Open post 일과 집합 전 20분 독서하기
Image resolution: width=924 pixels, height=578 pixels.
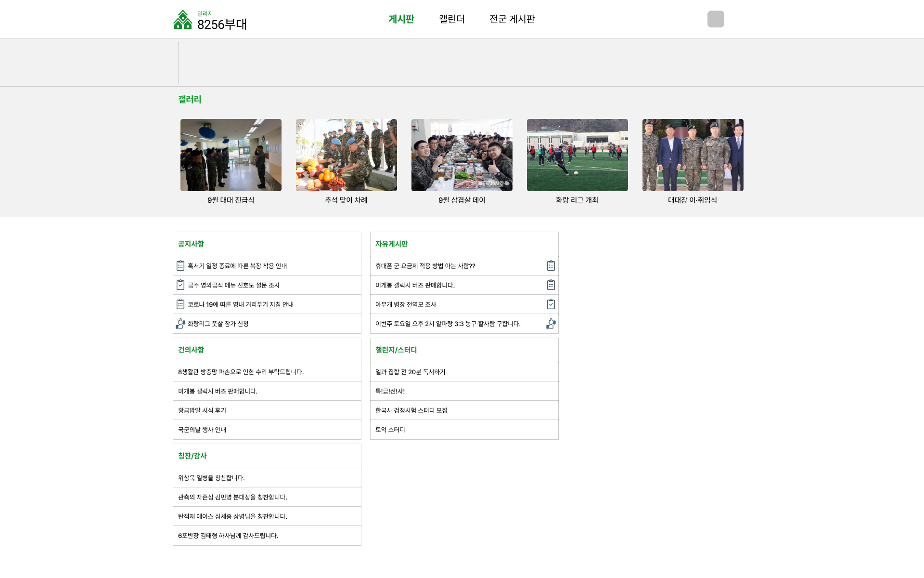point(411,372)
